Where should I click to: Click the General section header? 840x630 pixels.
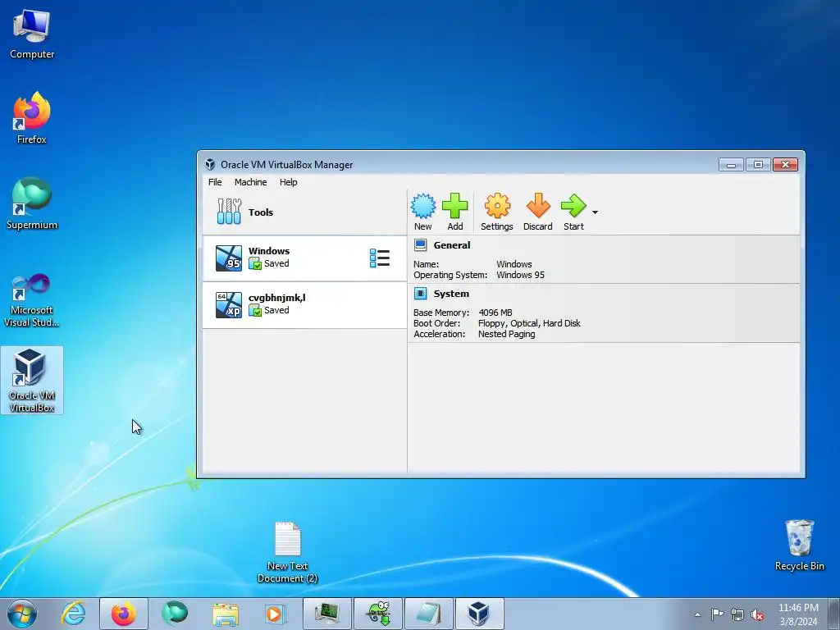452,245
